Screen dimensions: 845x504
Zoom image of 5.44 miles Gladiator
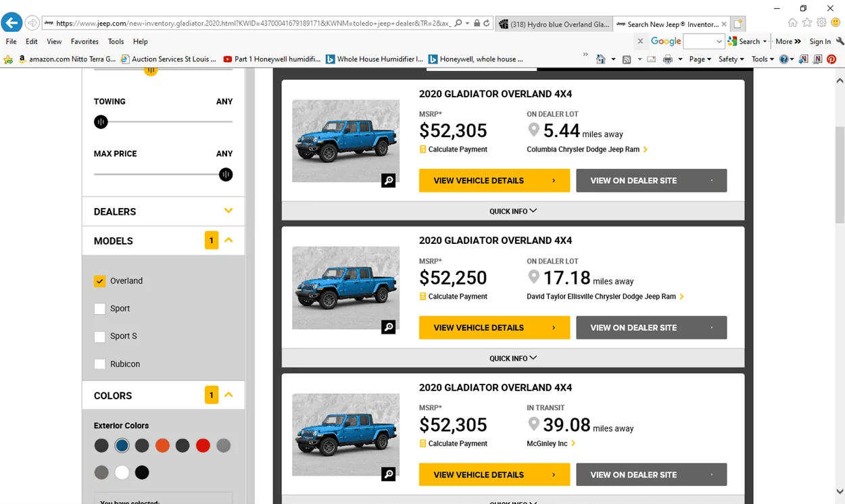click(x=388, y=180)
